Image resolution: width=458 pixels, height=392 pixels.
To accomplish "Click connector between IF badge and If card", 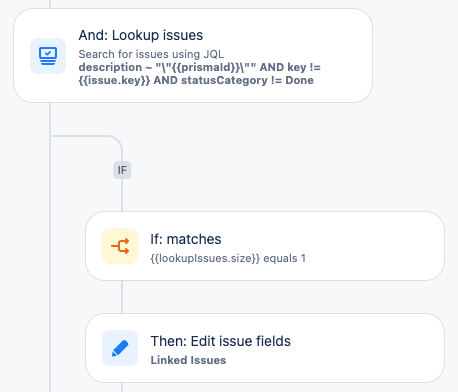I will pos(122,195).
